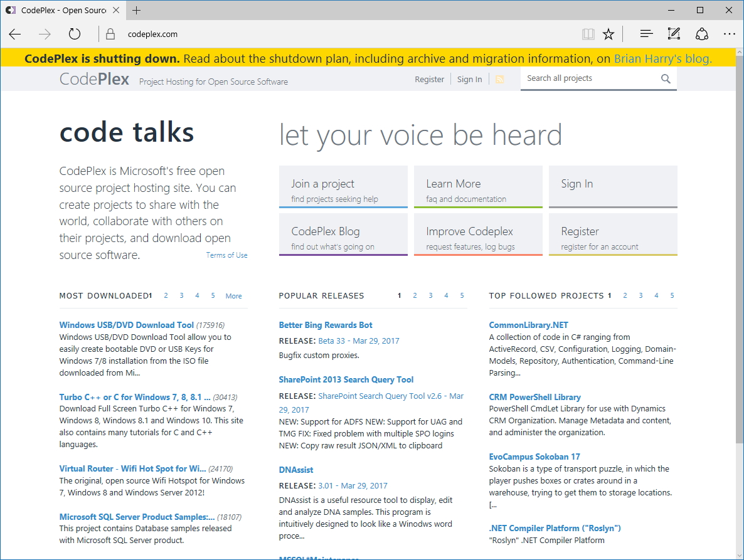Open Brian Harry's blog link

pyautogui.click(x=663, y=59)
